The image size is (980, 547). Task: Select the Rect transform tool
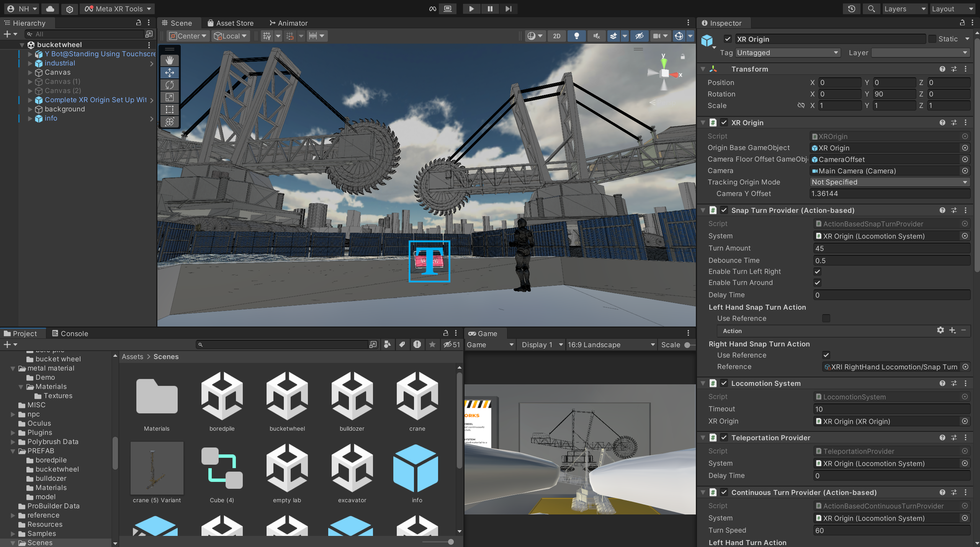coord(170,109)
